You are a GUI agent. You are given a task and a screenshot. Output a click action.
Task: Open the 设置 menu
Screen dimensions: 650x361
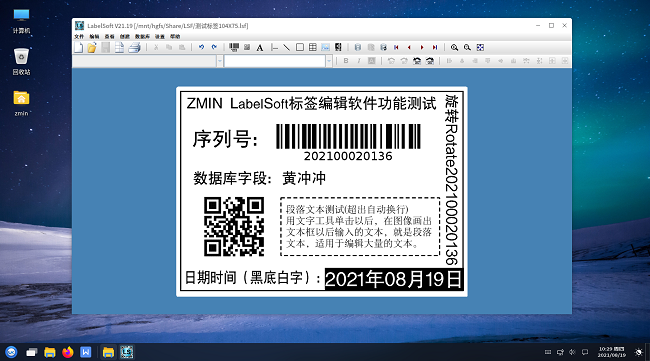[x=160, y=36]
